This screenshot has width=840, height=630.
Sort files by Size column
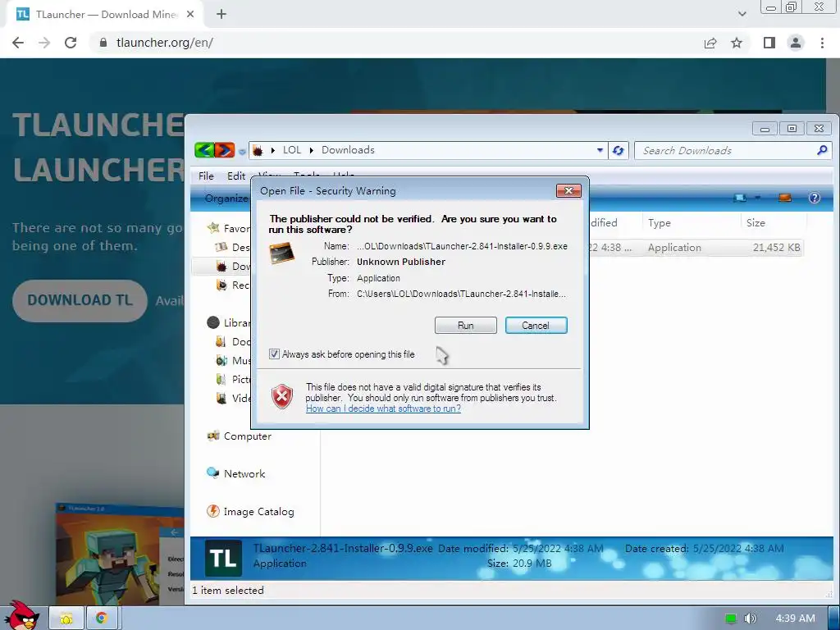tap(756, 223)
